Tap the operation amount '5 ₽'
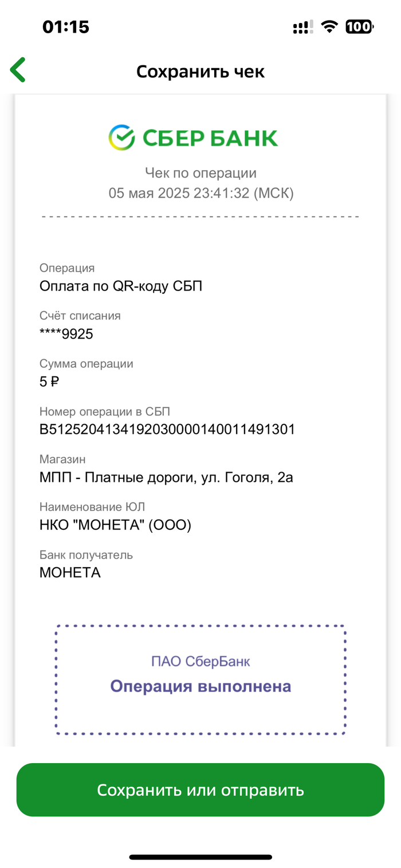Image resolution: width=401 pixels, height=868 pixels. point(49,382)
